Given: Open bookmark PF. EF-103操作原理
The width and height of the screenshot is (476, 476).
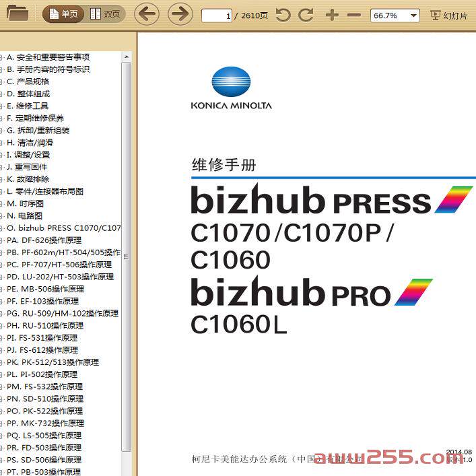Looking at the screenshot, I should (x=43, y=301).
